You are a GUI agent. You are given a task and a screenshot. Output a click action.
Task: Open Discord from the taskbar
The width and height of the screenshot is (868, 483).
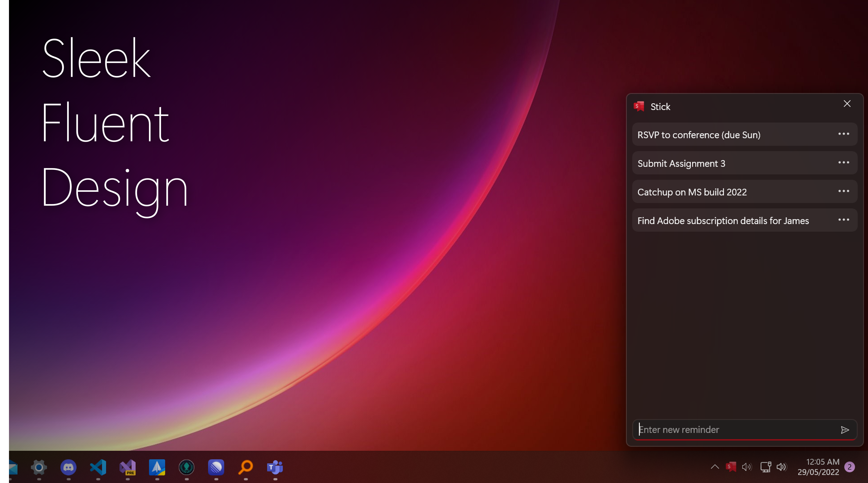click(x=68, y=467)
